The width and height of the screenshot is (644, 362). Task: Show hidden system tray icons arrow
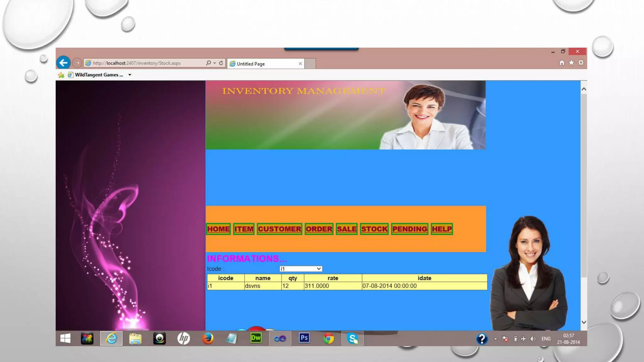[496, 339]
